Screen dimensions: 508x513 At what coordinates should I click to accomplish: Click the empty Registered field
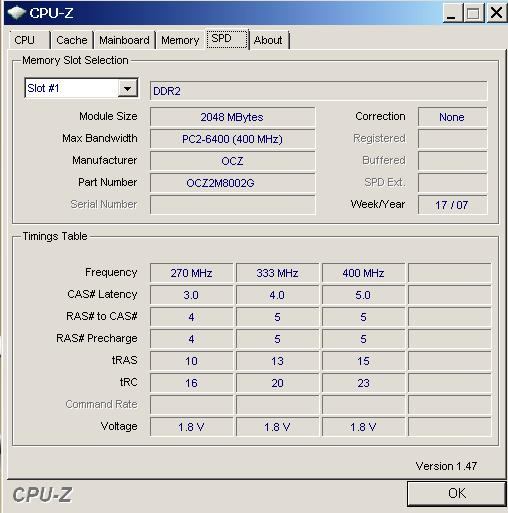click(x=452, y=139)
